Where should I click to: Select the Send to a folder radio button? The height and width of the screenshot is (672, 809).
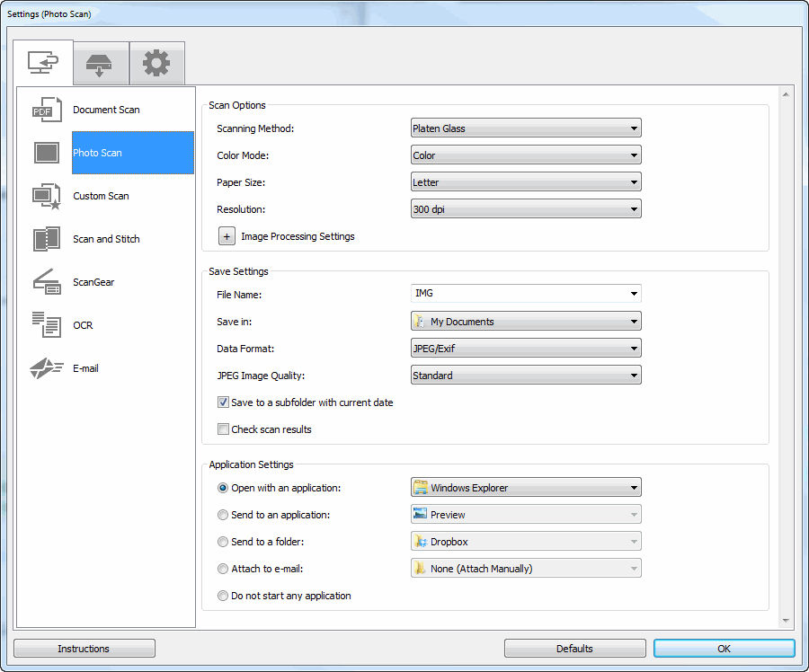tap(222, 541)
